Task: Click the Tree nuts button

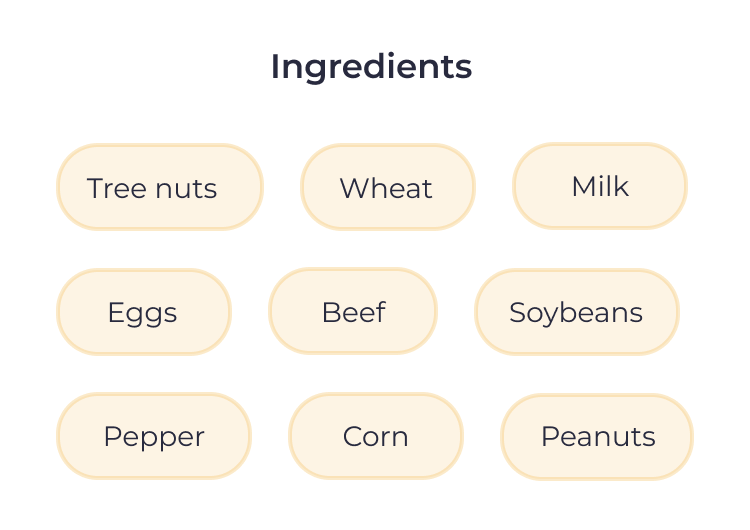Action: click(159, 187)
